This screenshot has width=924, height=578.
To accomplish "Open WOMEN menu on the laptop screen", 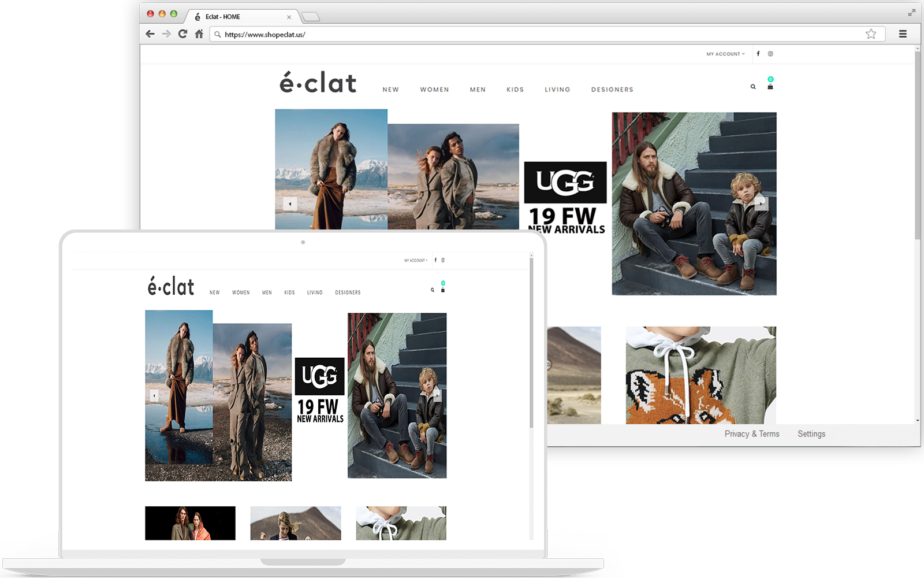I will coord(241,292).
